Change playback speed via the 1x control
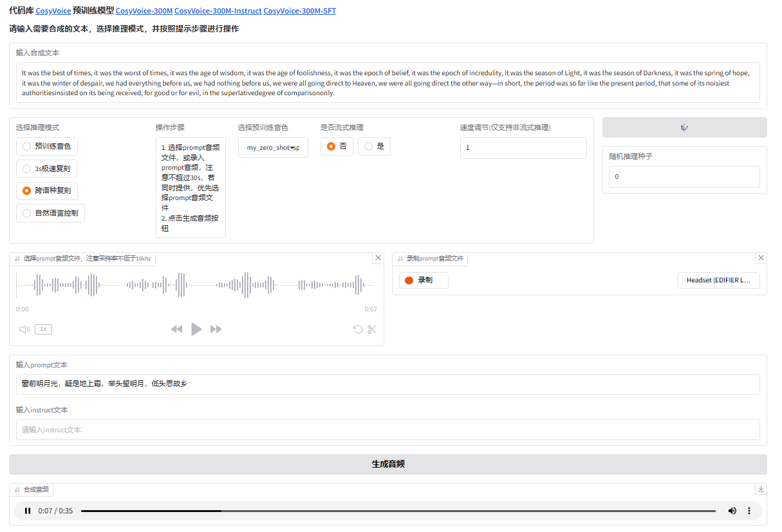The width and height of the screenshot is (782, 532). 42,329
